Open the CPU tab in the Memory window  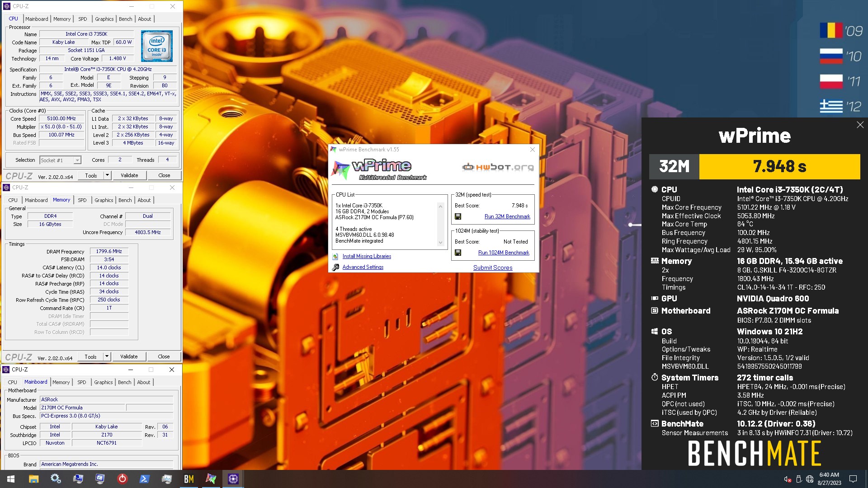pyautogui.click(x=13, y=200)
